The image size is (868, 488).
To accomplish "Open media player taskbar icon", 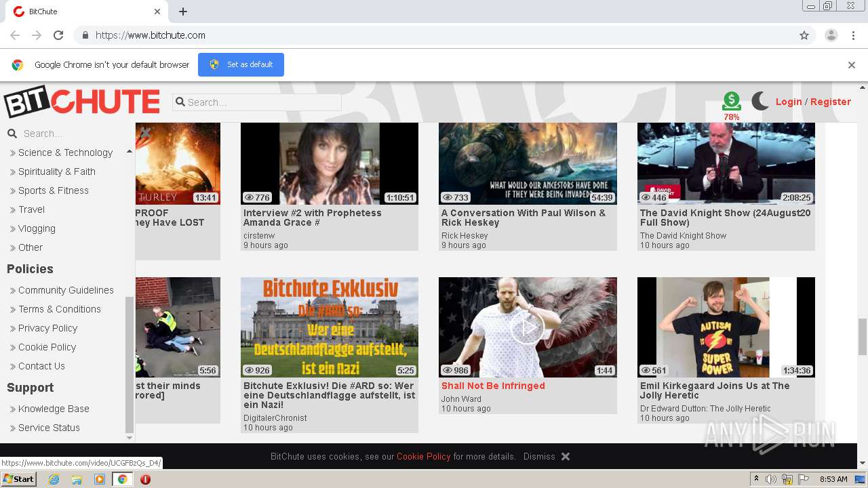I will pyautogui.click(x=100, y=479).
